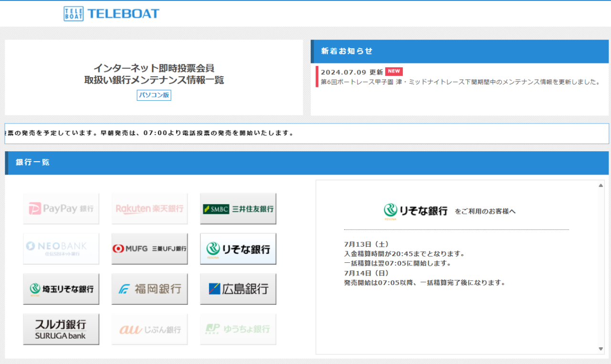Click the scroll-down arrow in the info panel

pyautogui.click(x=601, y=349)
